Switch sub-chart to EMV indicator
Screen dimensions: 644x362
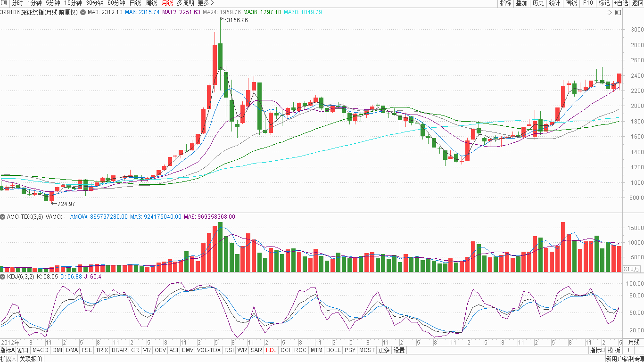(x=188, y=350)
